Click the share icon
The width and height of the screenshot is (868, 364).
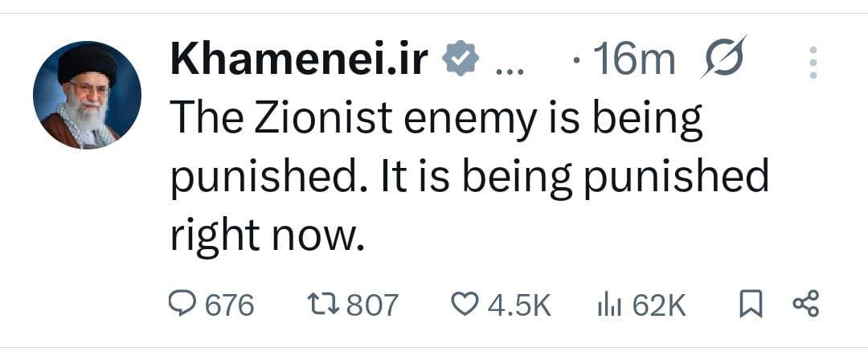[x=805, y=304]
